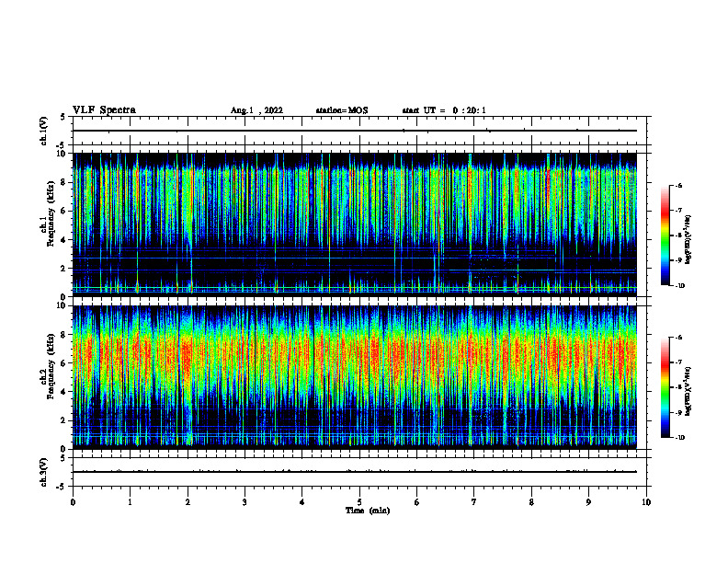This screenshot has width=728, height=563.
Task: Click the "10" tick on the time axis
Action: click(646, 502)
